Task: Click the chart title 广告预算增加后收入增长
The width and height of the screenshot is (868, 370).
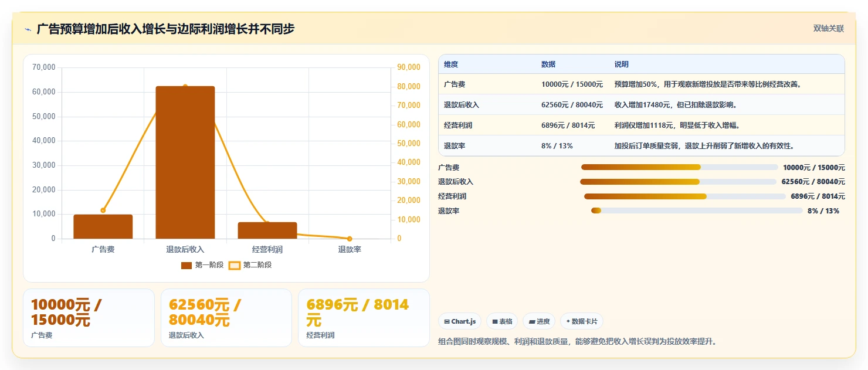Action: (165, 29)
